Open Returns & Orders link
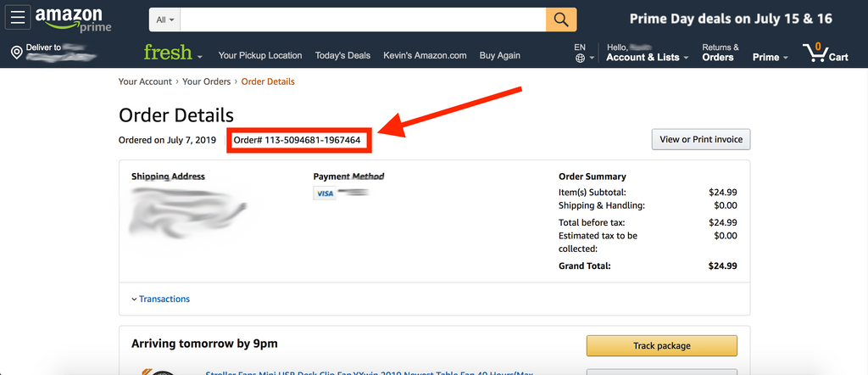The width and height of the screenshot is (868, 375). pos(720,53)
